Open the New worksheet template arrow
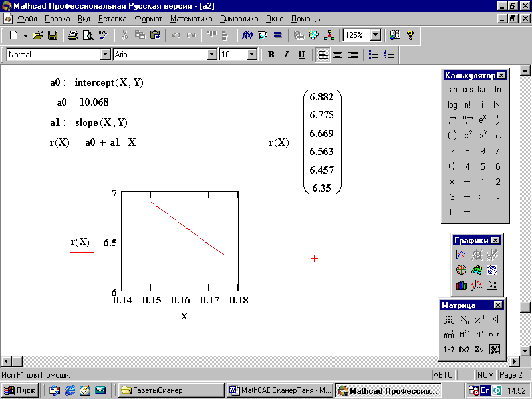 click(x=25, y=35)
